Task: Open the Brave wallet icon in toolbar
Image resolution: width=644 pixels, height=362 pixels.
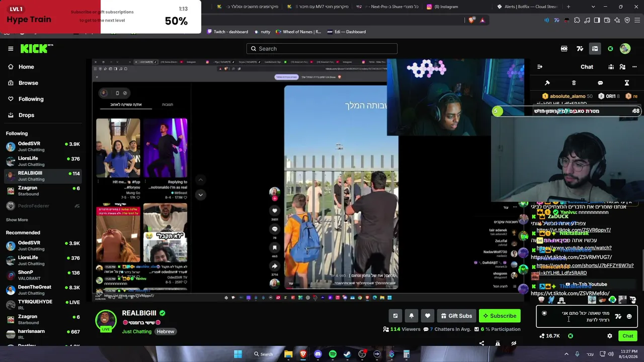Action: click(607, 20)
